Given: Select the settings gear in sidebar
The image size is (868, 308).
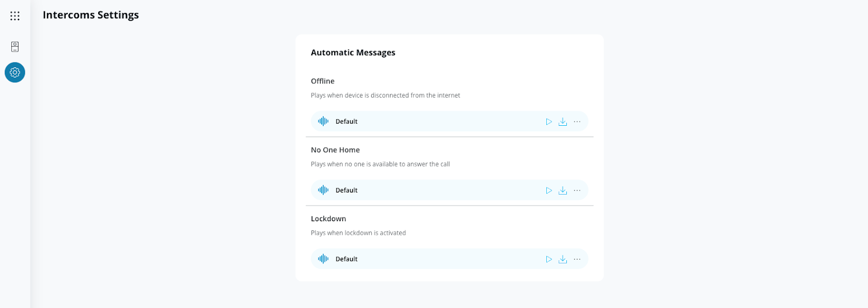Looking at the screenshot, I should tap(15, 72).
